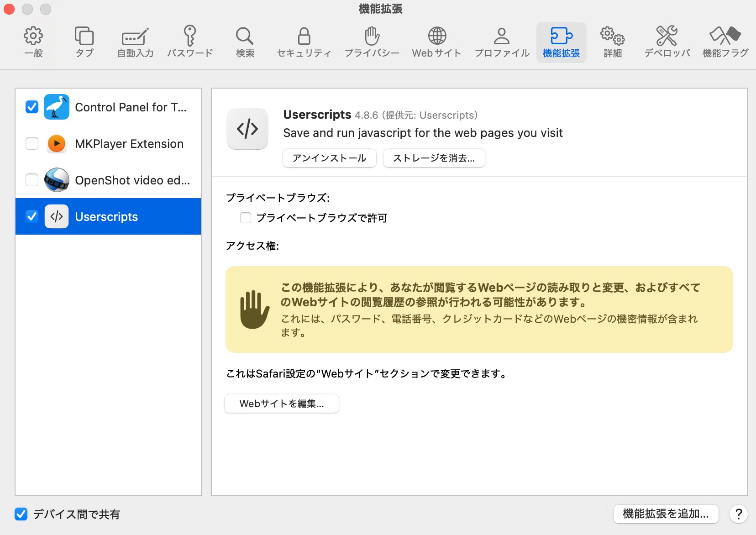Open the プライバシー hand pane
756x535 pixels.
[x=372, y=42]
